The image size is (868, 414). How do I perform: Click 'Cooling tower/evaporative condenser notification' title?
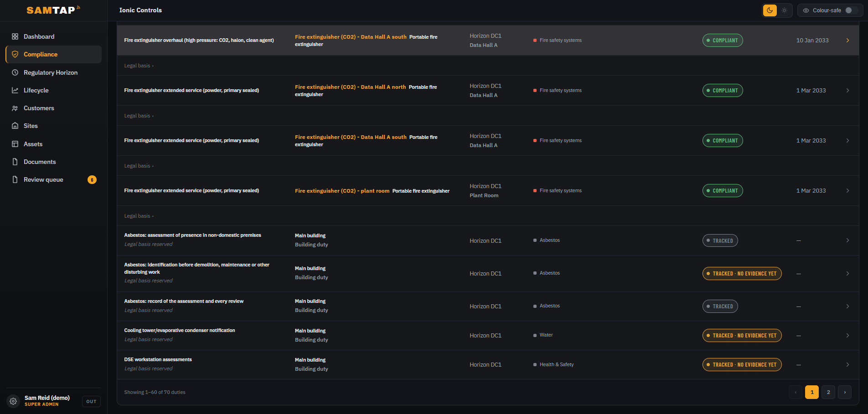point(180,331)
